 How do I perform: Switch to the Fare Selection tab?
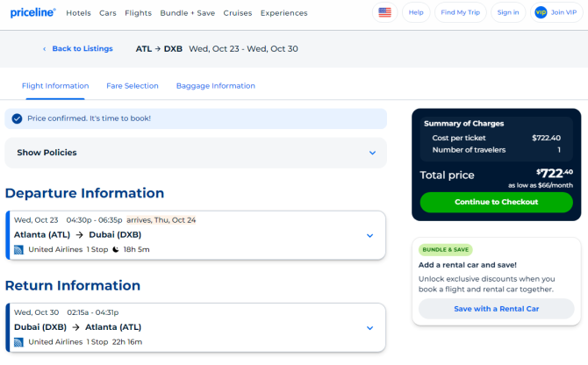(133, 86)
